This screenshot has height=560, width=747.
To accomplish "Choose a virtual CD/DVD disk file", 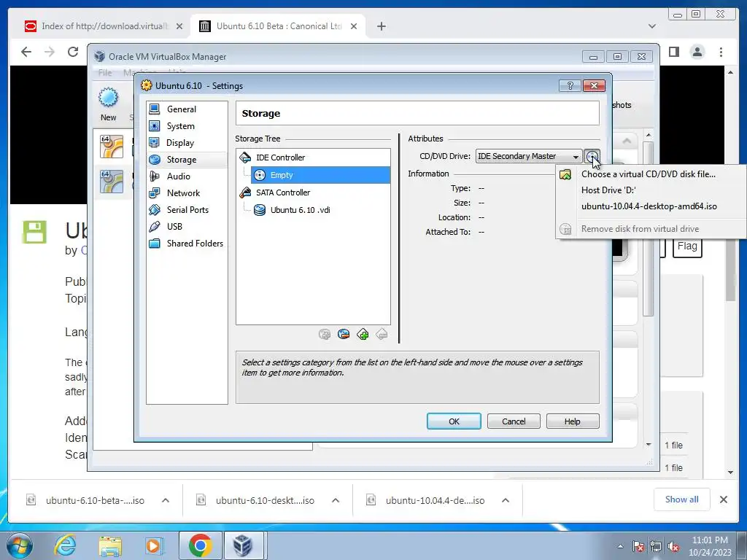I will click(x=648, y=174).
